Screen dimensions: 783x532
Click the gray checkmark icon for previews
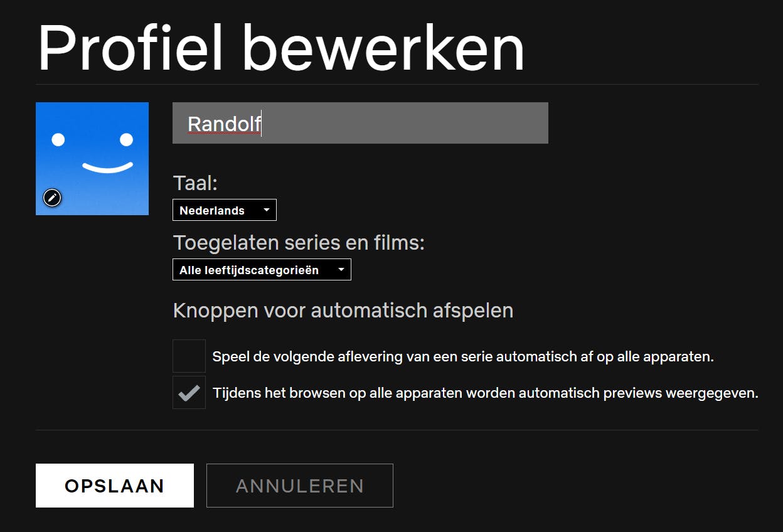coord(189,393)
